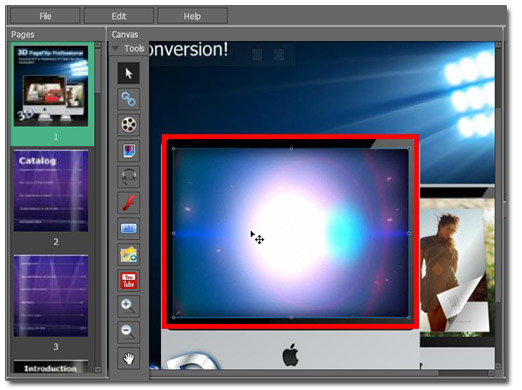
Task: Select the Flash insert tool
Action: coord(128,203)
